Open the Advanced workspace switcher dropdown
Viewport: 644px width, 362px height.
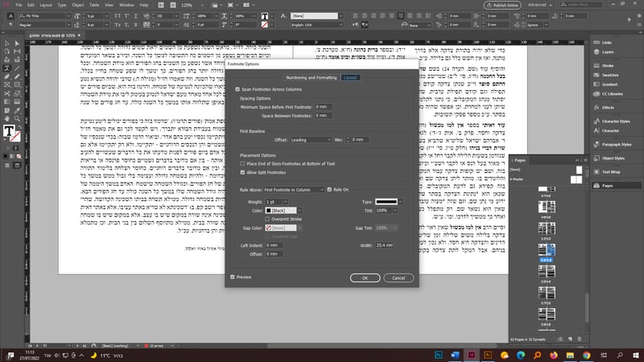point(540,5)
